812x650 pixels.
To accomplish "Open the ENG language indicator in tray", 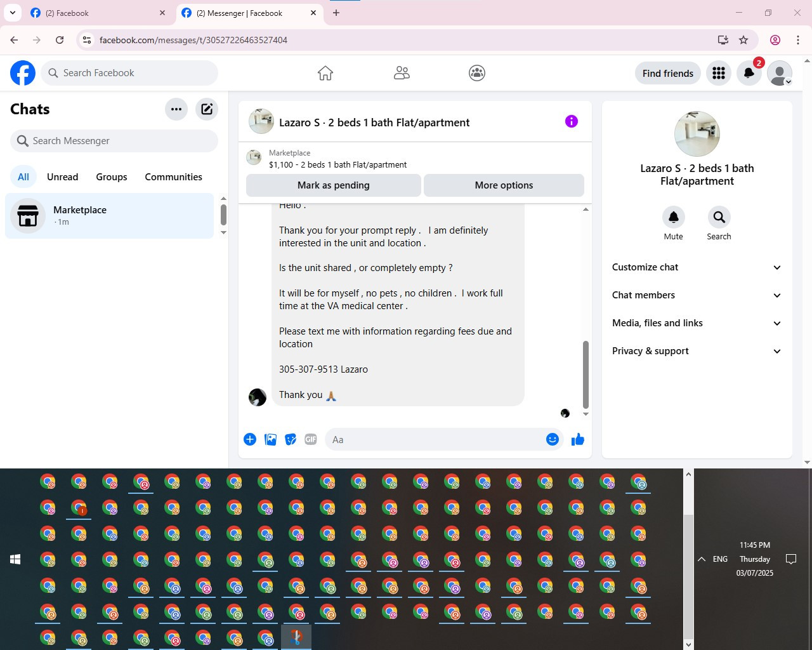I will [720, 559].
